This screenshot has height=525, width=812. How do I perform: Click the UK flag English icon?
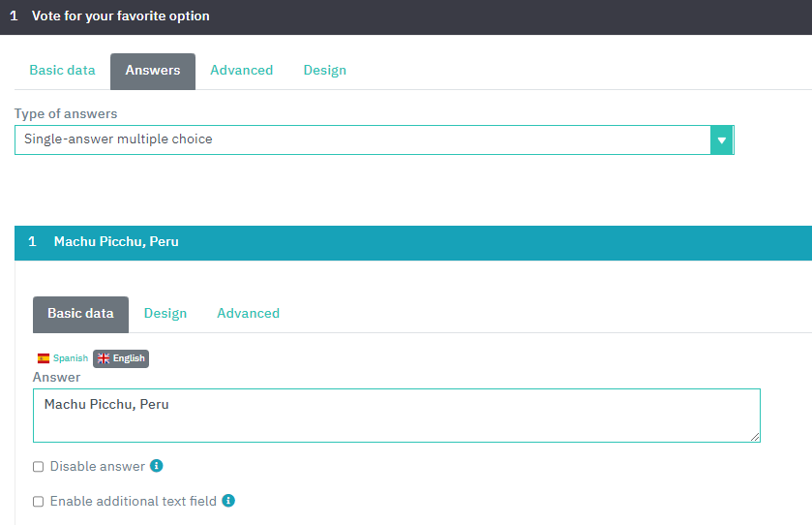[x=104, y=358]
